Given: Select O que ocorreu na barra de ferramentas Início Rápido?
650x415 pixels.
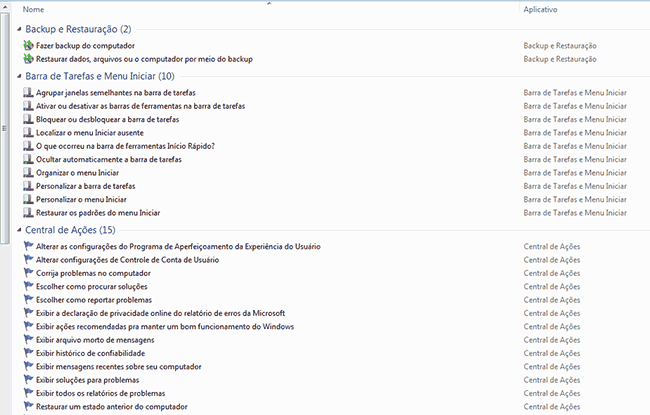Looking at the screenshot, I should click(x=125, y=146).
